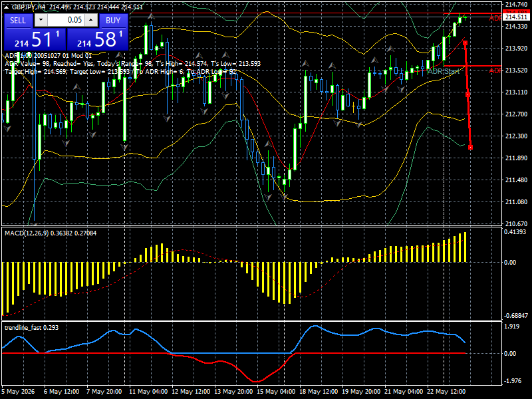This screenshot has width=532, height=399.
Task: Click the 0.05 volume input field
Action: [66, 20]
